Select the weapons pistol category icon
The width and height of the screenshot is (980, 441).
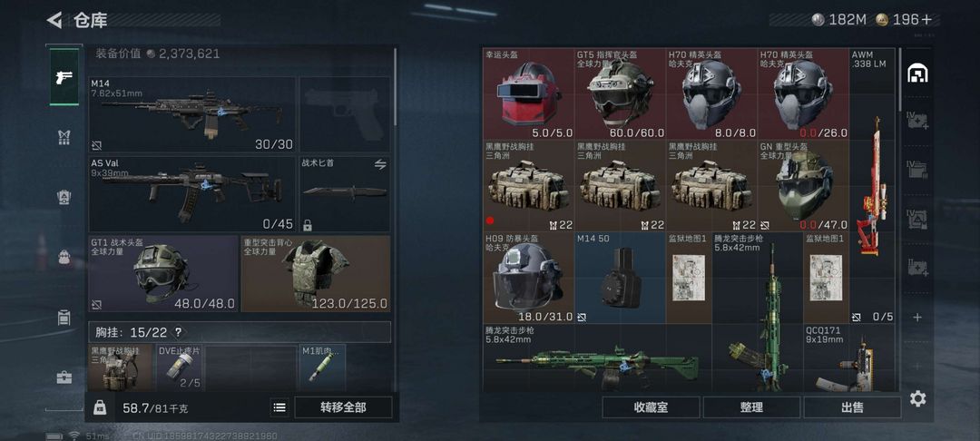[x=64, y=77]
